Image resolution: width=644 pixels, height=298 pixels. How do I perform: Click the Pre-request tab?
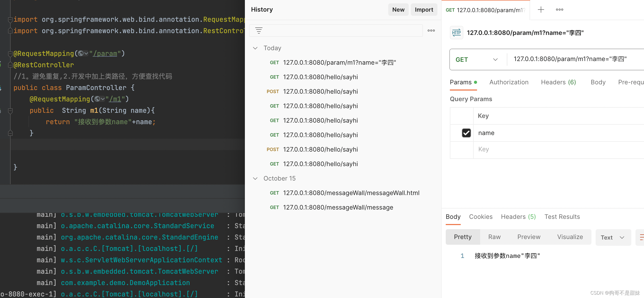[x=631, y=82]
